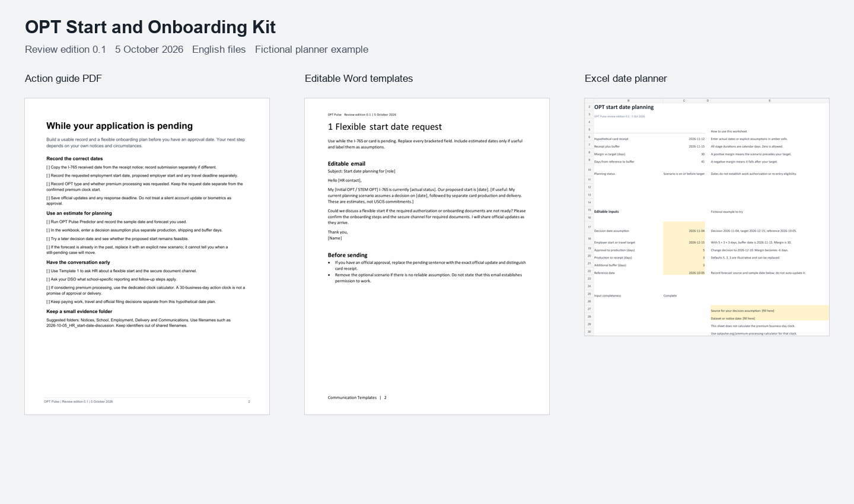Select the 'Hello [HR contact],' line
This screenshot has height=504, width=854.
click(345, 180)
